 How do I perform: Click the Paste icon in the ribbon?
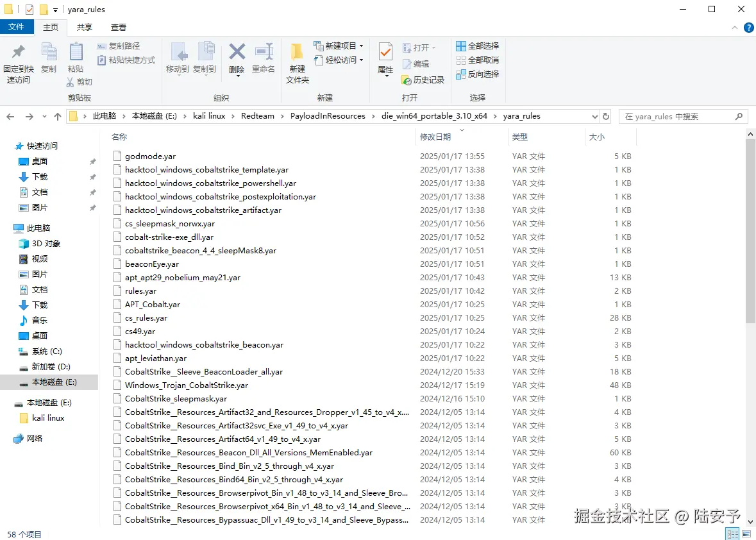[x=76, y=52]
